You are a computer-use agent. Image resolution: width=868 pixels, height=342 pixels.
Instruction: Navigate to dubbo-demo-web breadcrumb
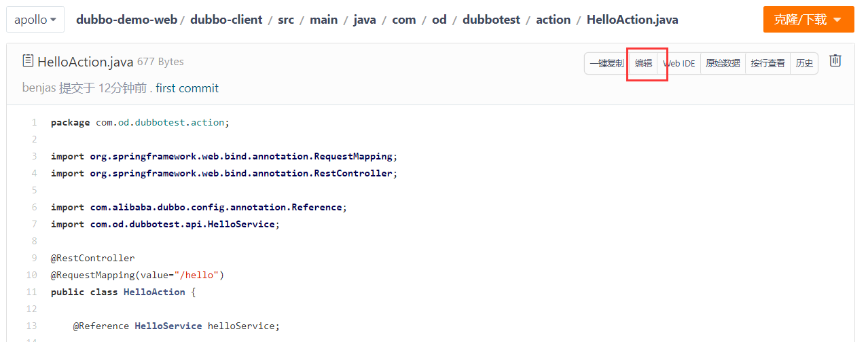click(x=126, y=20)
